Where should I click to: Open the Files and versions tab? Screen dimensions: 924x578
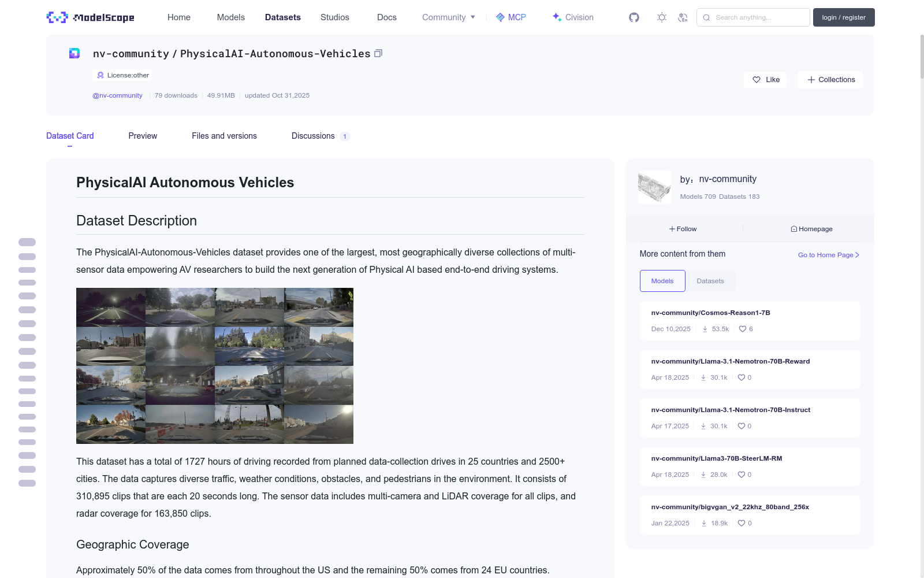224,136
